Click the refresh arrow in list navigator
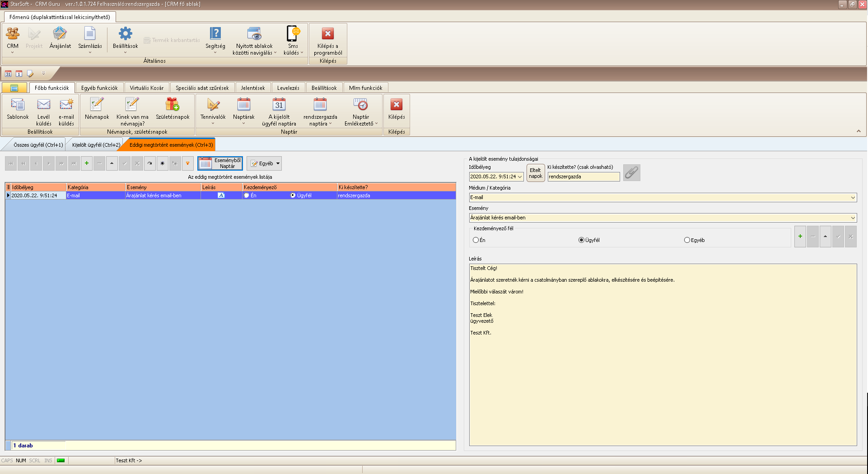The height and width of the screenshot is (474, 868). click(150, 163)
